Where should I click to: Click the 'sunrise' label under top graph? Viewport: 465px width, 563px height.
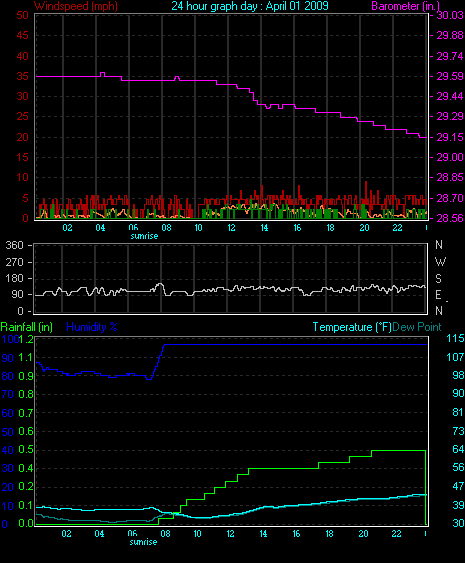tap(144, 236)
